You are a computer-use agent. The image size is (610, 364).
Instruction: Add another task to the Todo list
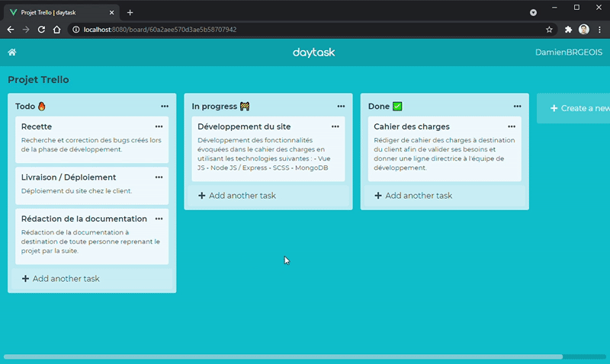[x=91, y=279]
